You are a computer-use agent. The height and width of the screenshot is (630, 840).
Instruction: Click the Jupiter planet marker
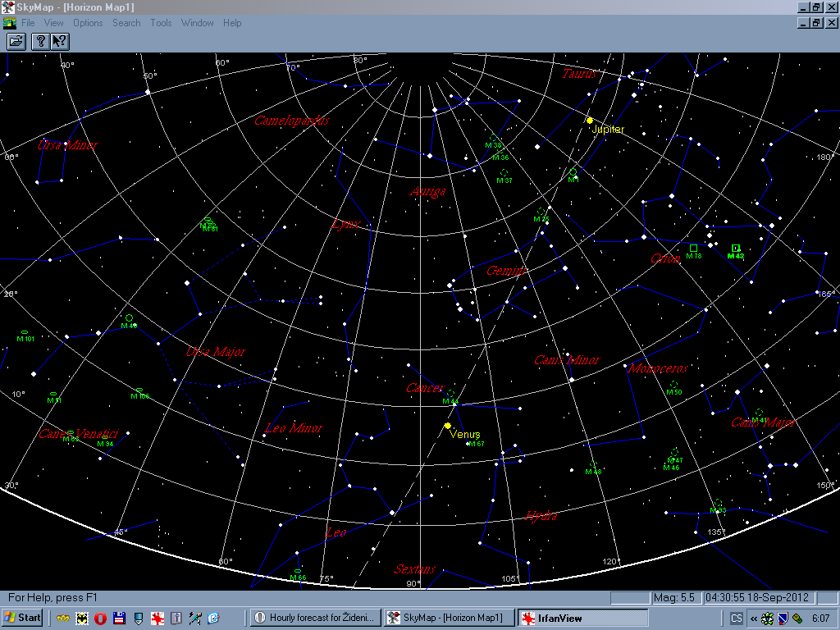pos(589,121)
